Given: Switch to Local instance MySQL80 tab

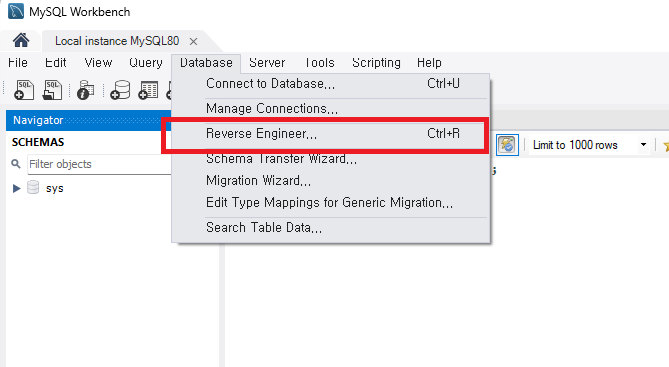Looking at the screenshot, I should (117, 41).
